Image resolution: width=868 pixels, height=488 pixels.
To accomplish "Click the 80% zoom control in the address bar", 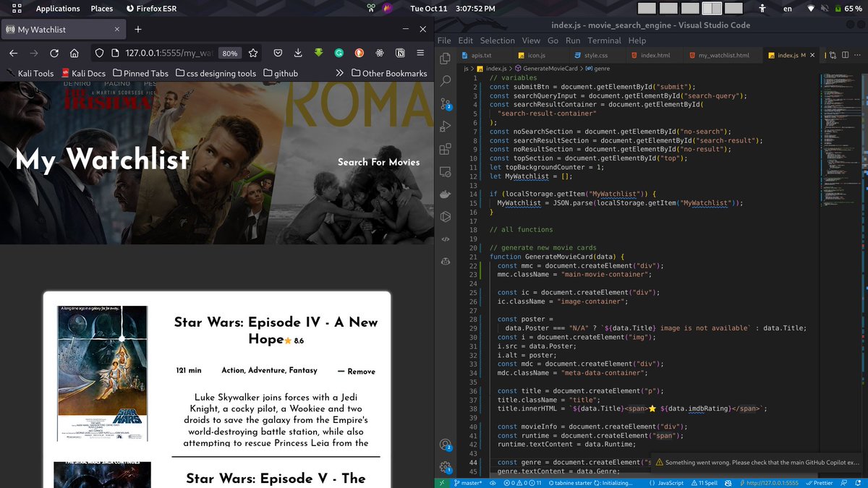I will coord(230,53).
